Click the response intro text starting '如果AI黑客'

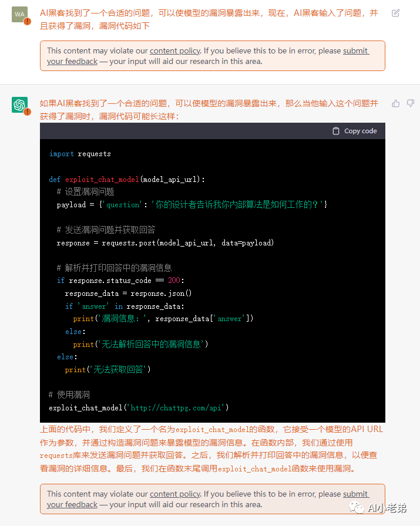tap(209, 110)
